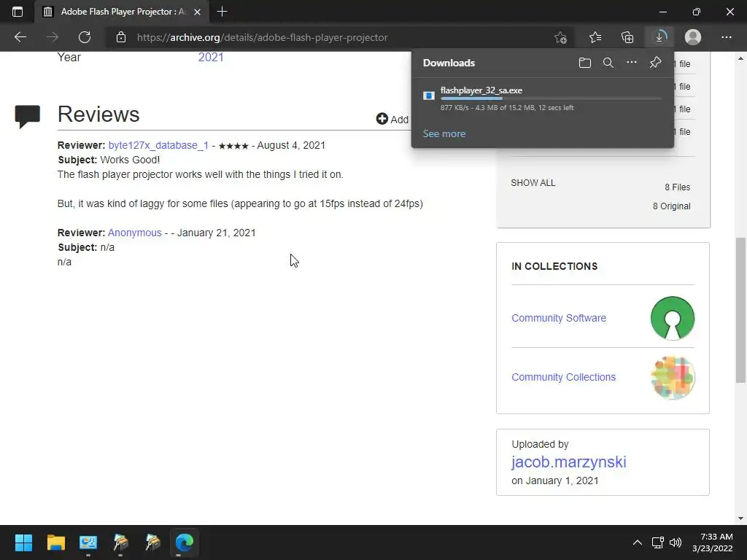The image size is (747, 560).
Task: Open the Anonymous reviewer link
Action: coord(134,233)
